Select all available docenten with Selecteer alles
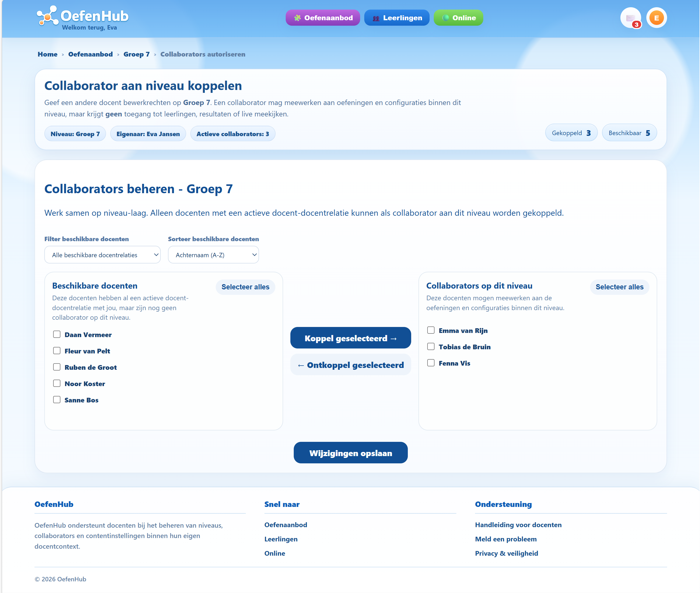 pos(245,287)
